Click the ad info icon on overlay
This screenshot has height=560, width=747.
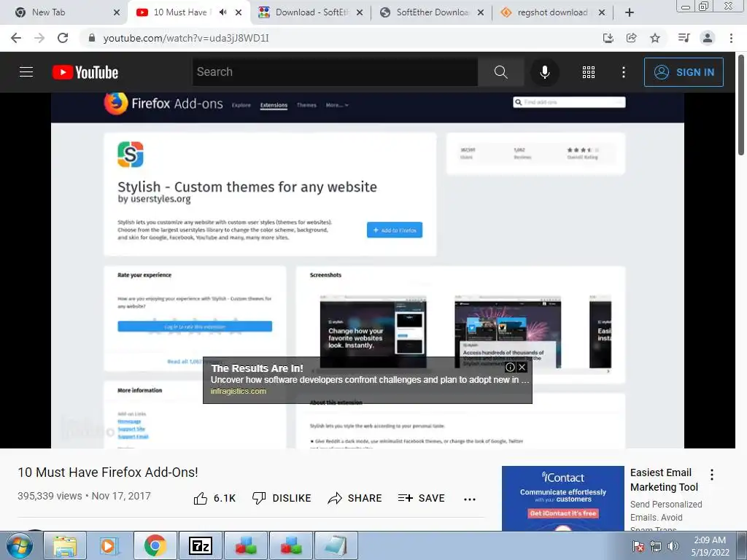(x=510, y=367)
